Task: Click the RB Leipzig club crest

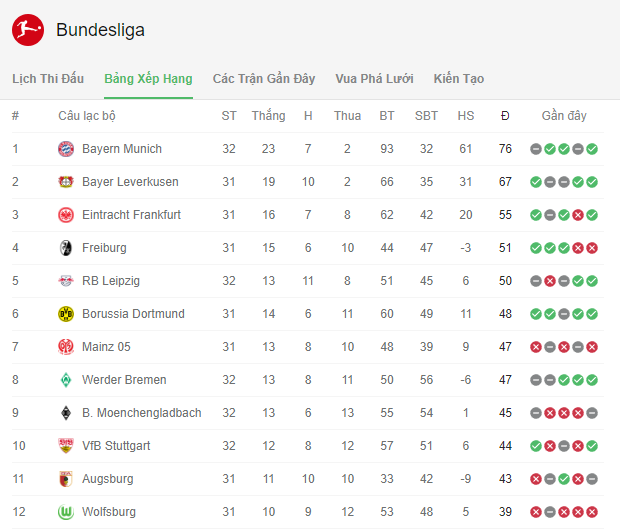Action: 66,281
